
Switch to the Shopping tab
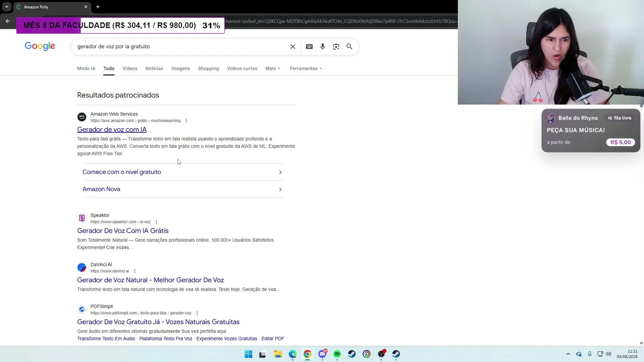[x=208, y=68]
